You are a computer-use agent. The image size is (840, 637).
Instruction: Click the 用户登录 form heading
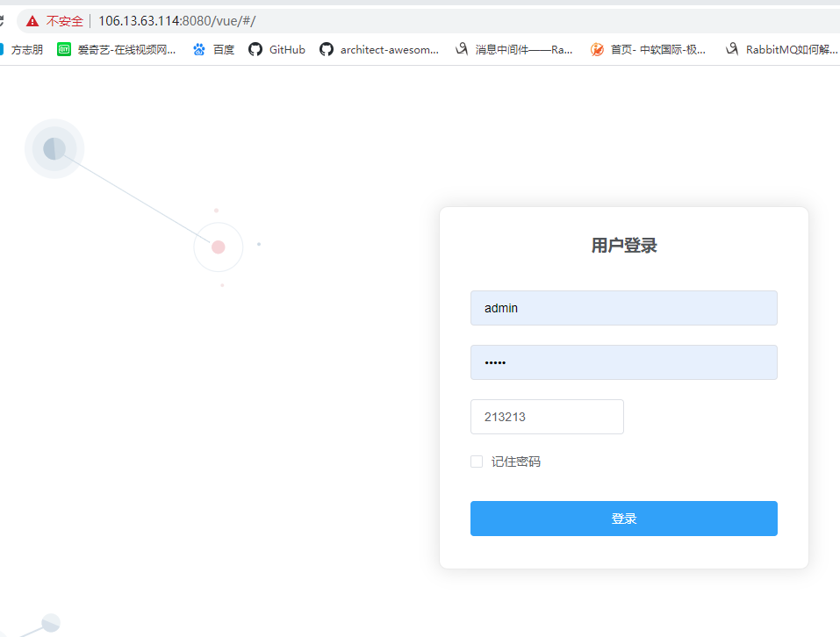(623, 246)
